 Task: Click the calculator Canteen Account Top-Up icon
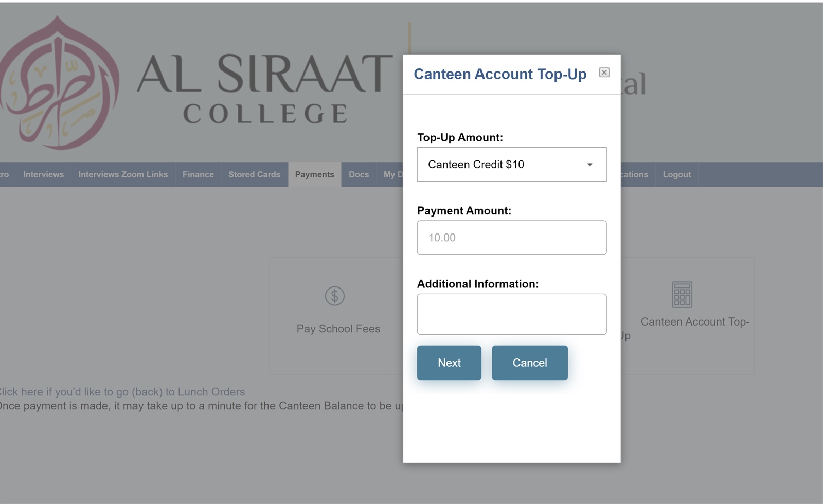682,294
